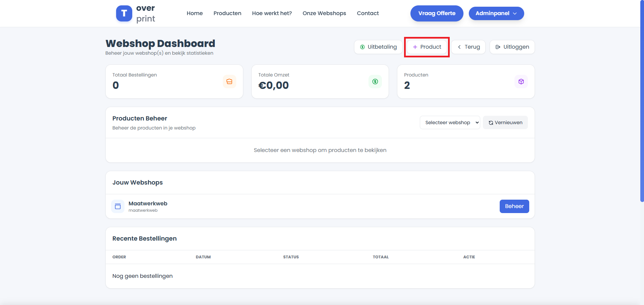Click the blue Beheer button
This screenshot has height=305, width=644.
pos(514,206)
